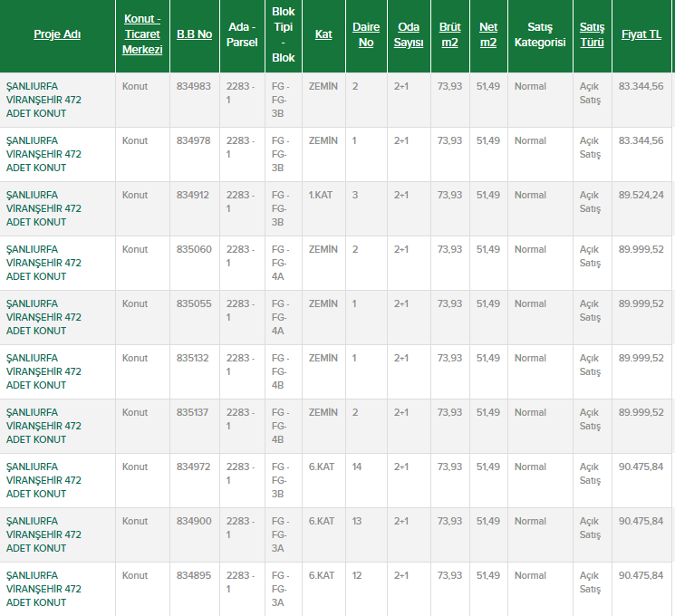Sort listings by Net m2
The height and width of the screenshot is (616, 675).
(488, 34)
